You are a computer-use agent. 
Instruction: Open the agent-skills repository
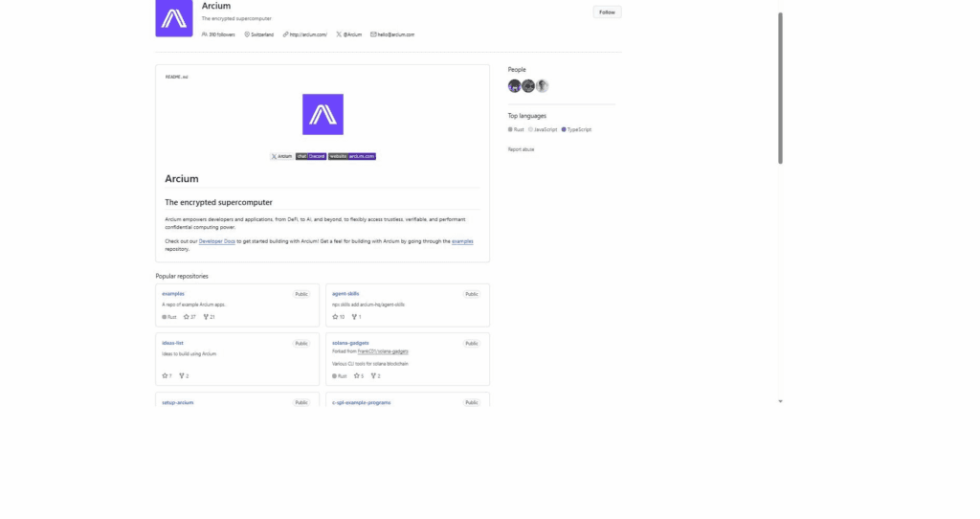coord(345,293)
